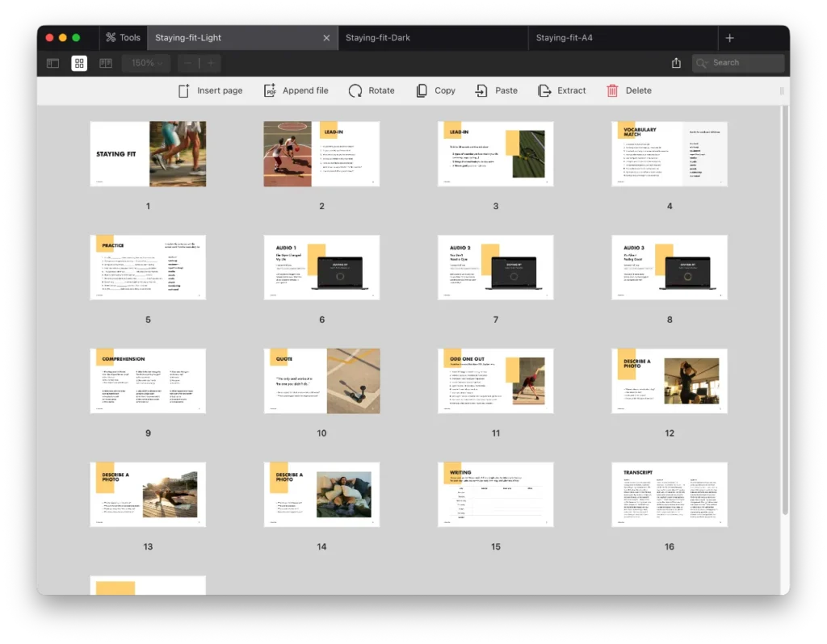The height and width of the screenshot is (644, 827).
Task: Switch to the two-page reading view
Action: [x=106, y=63]
